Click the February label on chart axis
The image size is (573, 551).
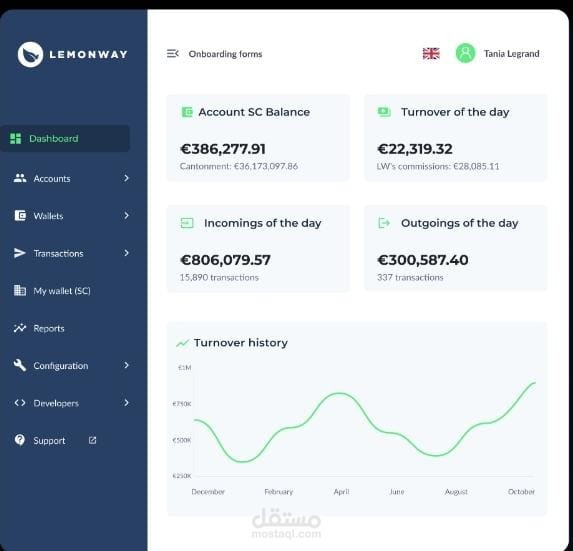279,492
